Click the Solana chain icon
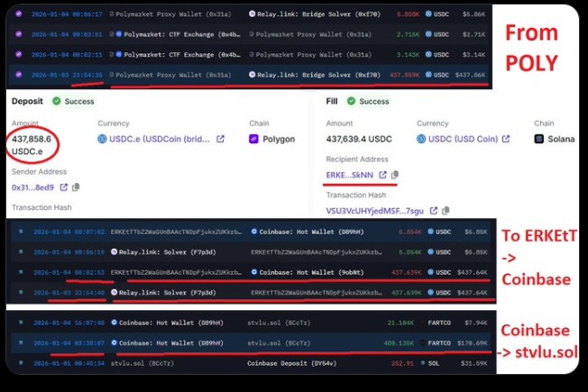Image resolution: width=588 pixels, height=392 pixels. (x=538, y=140)
